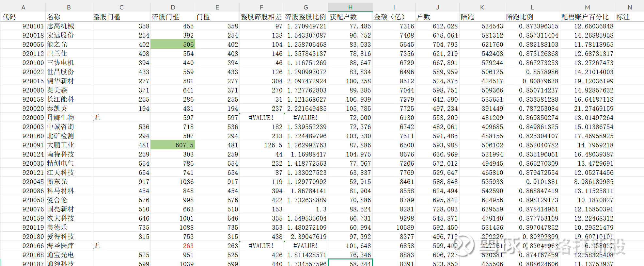The width and height of the screenshot is (644, 266).
Task: Select the 锦华新材 name cell
Action: (x=69, y=81)
